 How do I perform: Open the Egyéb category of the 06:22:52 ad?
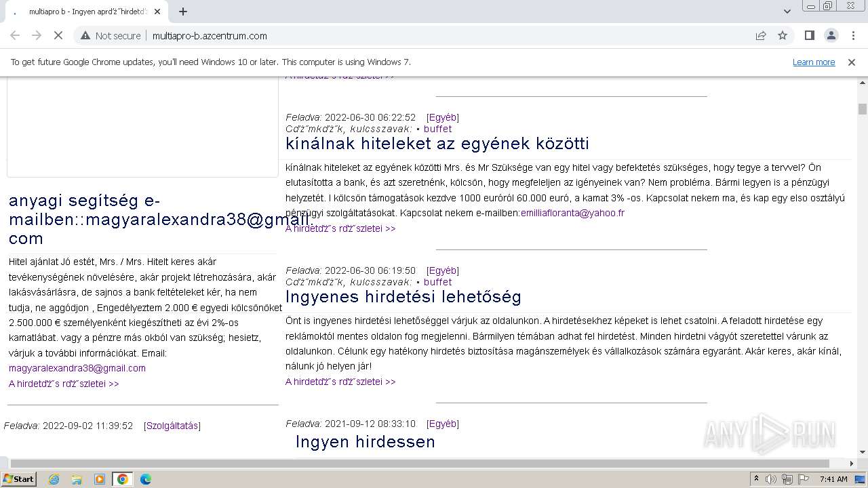point(443,117)
